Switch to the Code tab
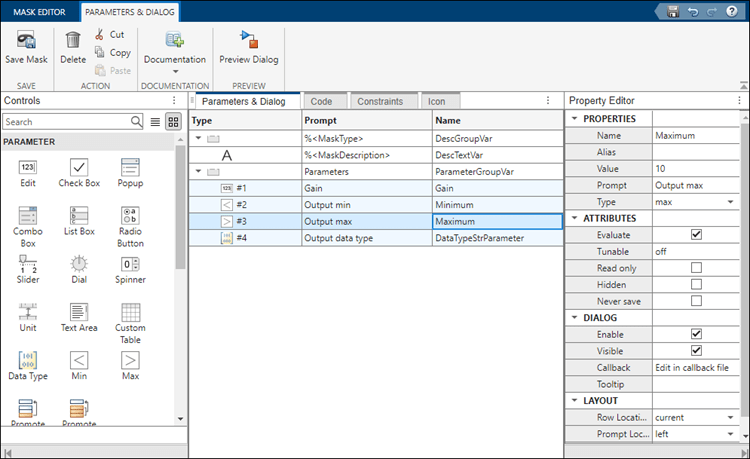This screenshot has width=750, height=459. click(x=321, y=101)
